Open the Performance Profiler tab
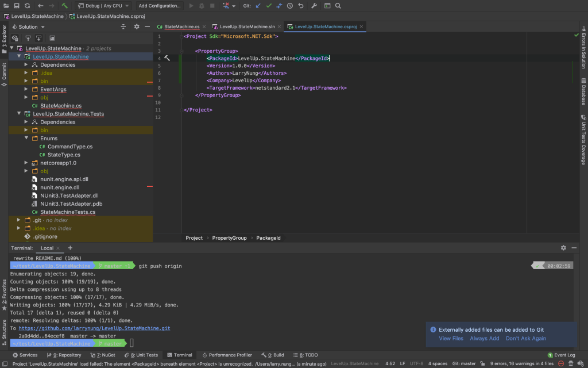The image size is (588, 368). click(227, 355)
